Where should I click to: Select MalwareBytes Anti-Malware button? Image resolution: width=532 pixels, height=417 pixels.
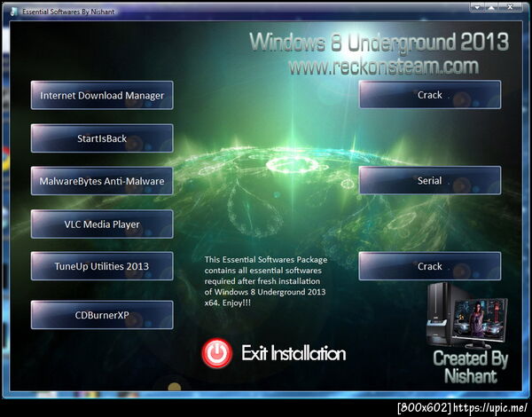(102, 181)
